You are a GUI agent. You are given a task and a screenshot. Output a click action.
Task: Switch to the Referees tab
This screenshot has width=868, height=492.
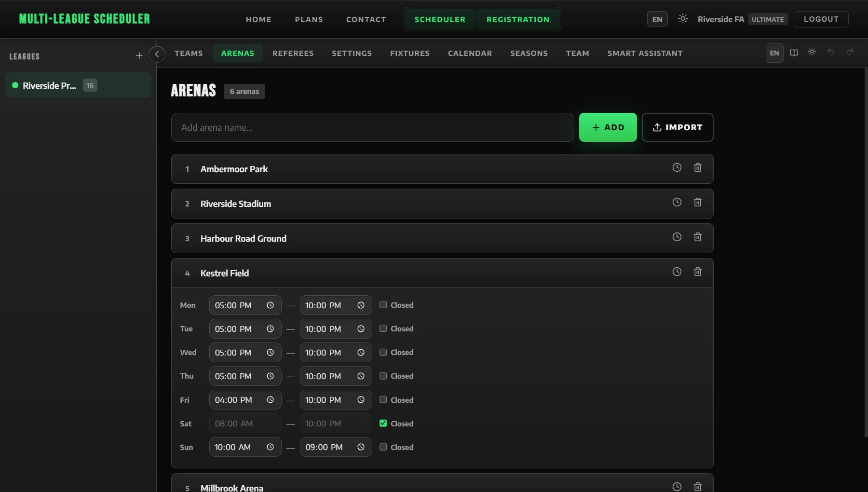click(x=293, y=53)
